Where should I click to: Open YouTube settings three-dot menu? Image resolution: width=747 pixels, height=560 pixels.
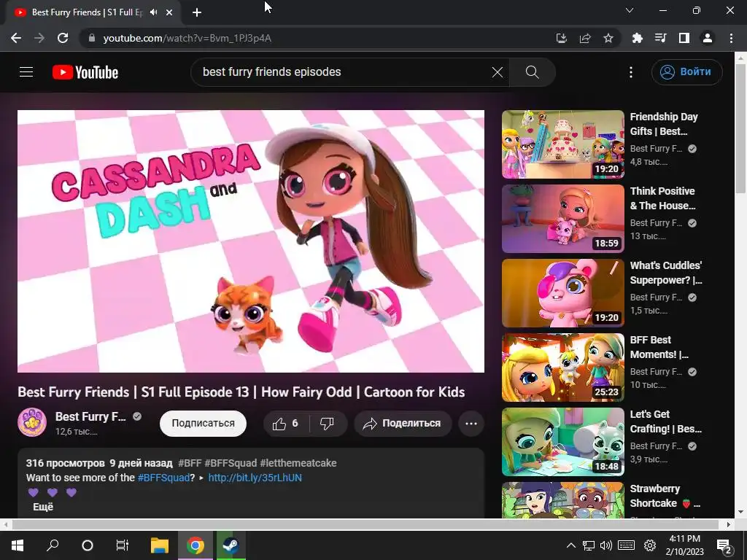point(631,72)
